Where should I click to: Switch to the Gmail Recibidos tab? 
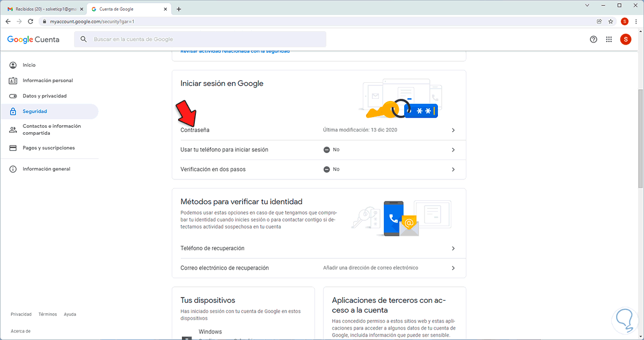pos(45,9)
